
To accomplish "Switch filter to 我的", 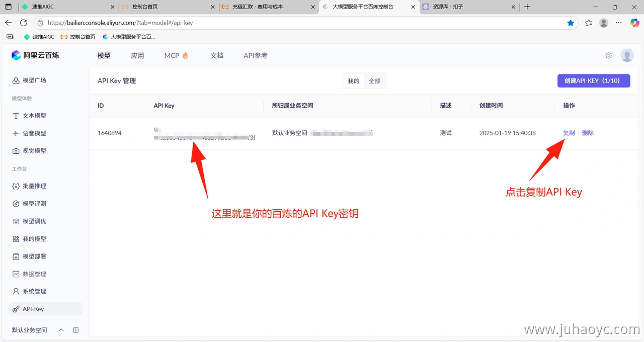I will tap(354, 81).
